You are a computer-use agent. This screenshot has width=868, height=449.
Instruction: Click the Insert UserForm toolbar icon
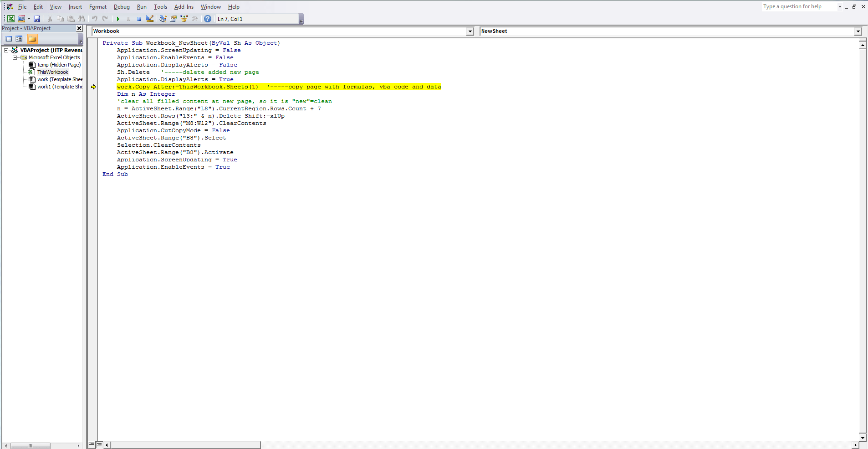point(21,19)
